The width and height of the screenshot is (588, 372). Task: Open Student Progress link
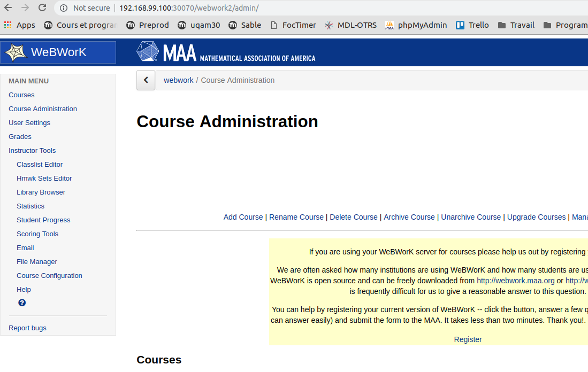tap(43, 220)
